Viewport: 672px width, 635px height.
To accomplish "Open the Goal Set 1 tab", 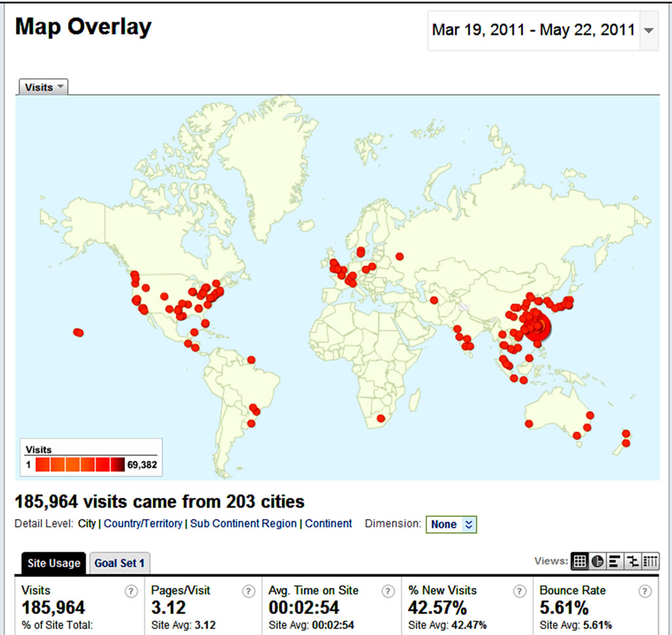I will point(120,563).
